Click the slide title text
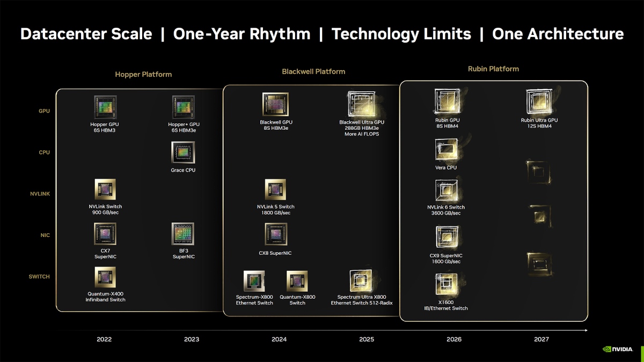The height and width of the screenshot is (362, 644). [x=322, y=34]
